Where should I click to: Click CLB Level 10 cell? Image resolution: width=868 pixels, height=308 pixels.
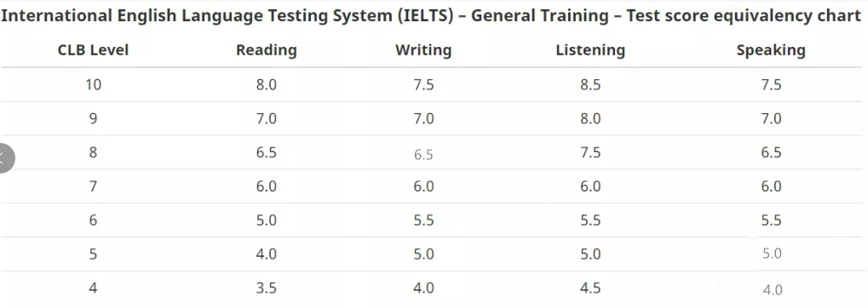[x=93, y=84]
